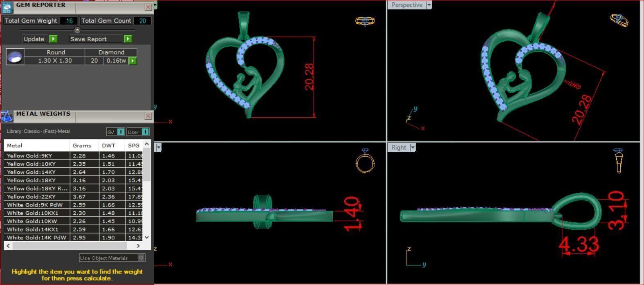Screen dimensions: 644x285
Task: Click the Gem Reporter panel icon
Action: point(7,7)
